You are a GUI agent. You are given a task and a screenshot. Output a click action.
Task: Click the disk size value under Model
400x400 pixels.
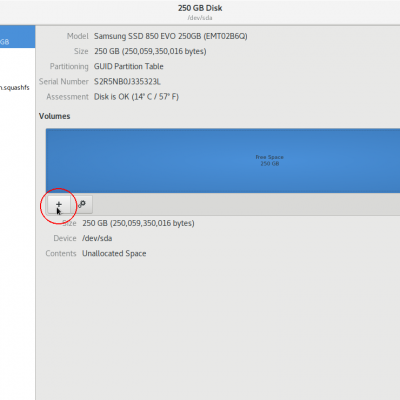click(150, 51)
